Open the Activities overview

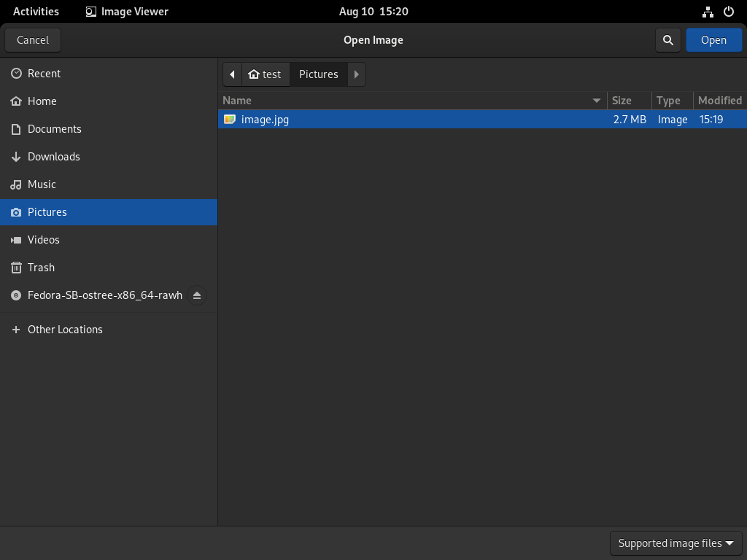click(x=36, y=12)
